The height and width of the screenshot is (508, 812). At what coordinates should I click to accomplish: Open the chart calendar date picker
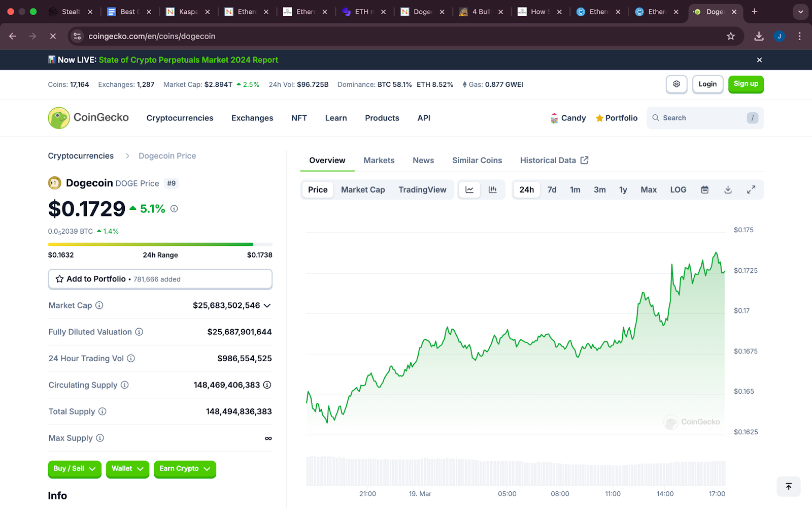(x=704, y=189)
